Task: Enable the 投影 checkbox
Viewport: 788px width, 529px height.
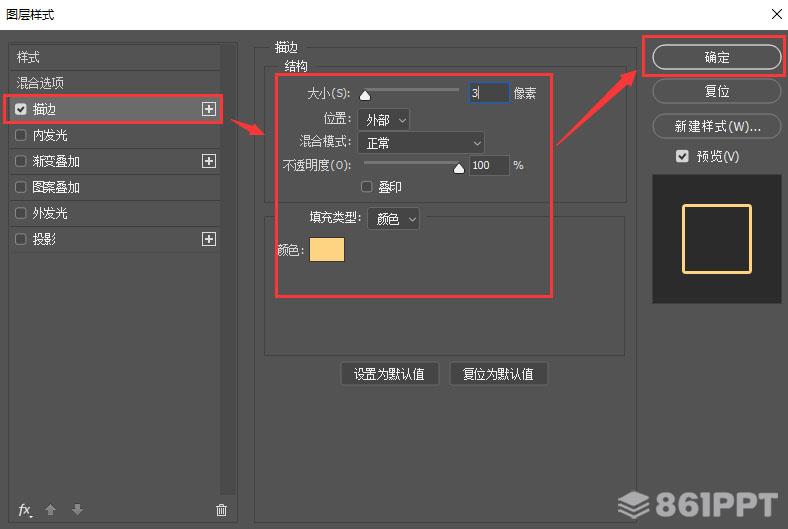Action: [x=21, y=239]
